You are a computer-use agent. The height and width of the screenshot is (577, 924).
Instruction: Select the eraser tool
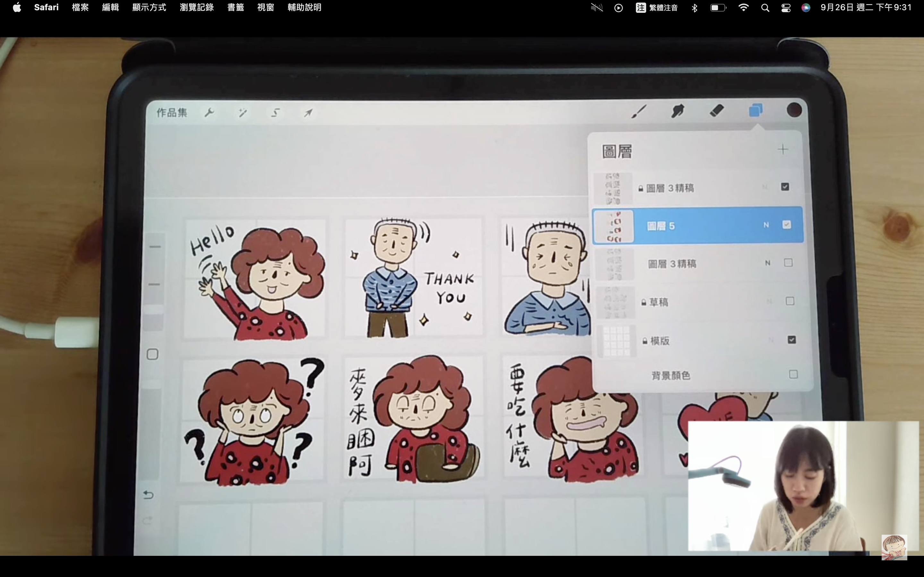(717, 111)
